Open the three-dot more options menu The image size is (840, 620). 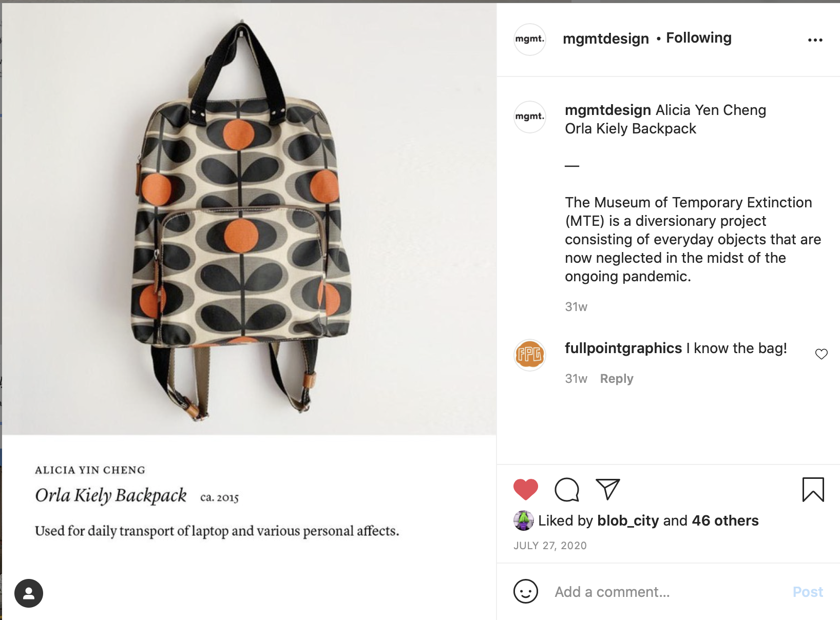click(x=815, y=40)
